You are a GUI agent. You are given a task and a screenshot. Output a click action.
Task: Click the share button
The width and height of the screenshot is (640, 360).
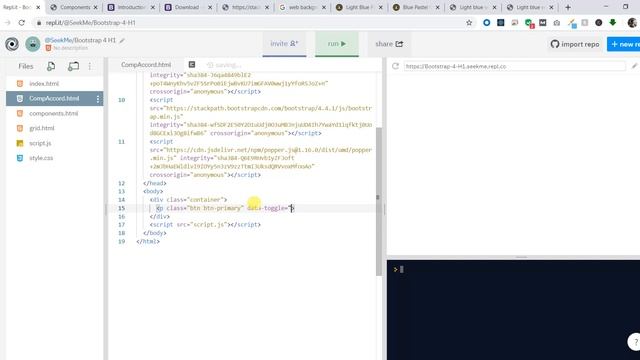[389, 44]
